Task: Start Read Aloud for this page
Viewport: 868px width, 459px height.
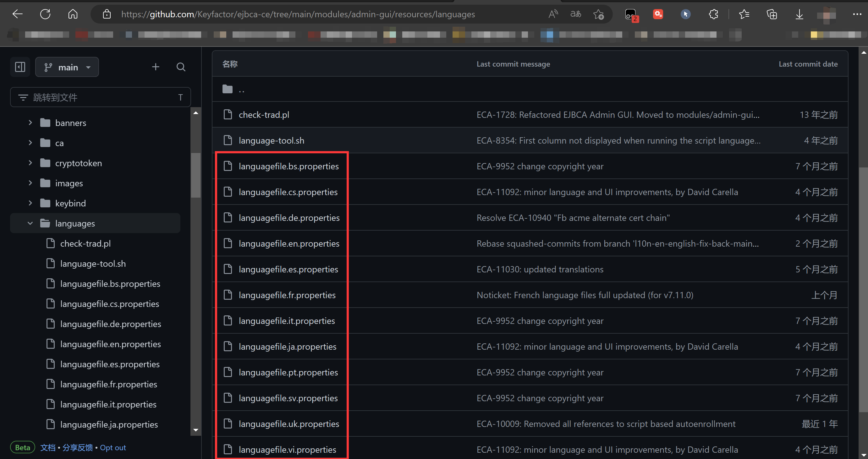Action: point(553,14)
